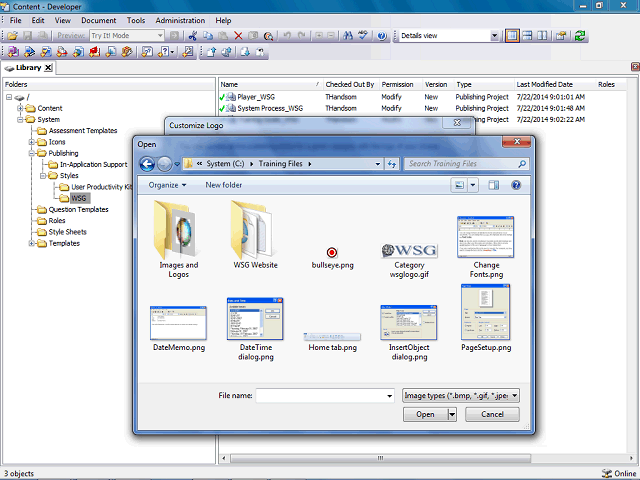Select the Library tab

(28, 68)
